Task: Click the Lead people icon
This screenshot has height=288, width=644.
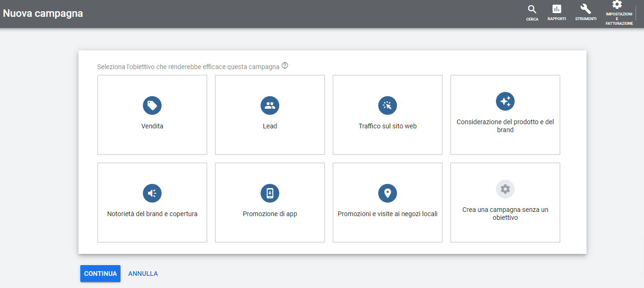Action: (x=270, y=105)
